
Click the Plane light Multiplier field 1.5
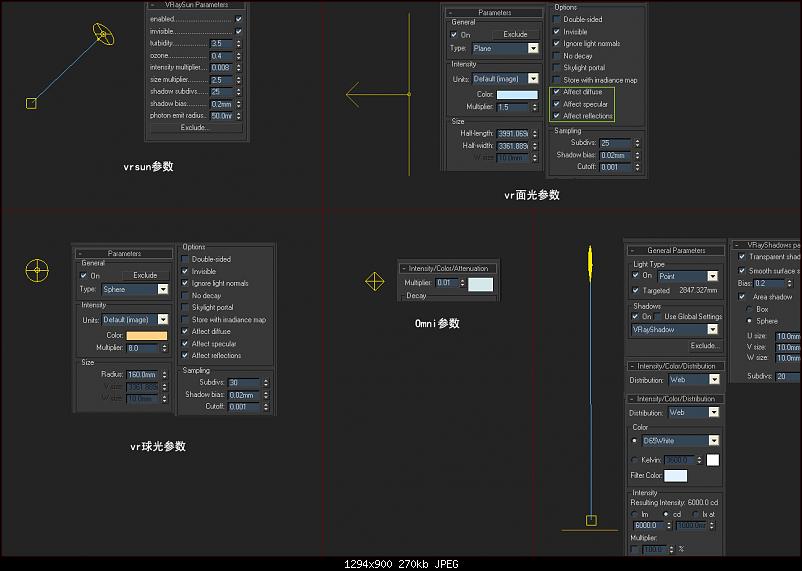pyautogui.click(x=513, y=107)
